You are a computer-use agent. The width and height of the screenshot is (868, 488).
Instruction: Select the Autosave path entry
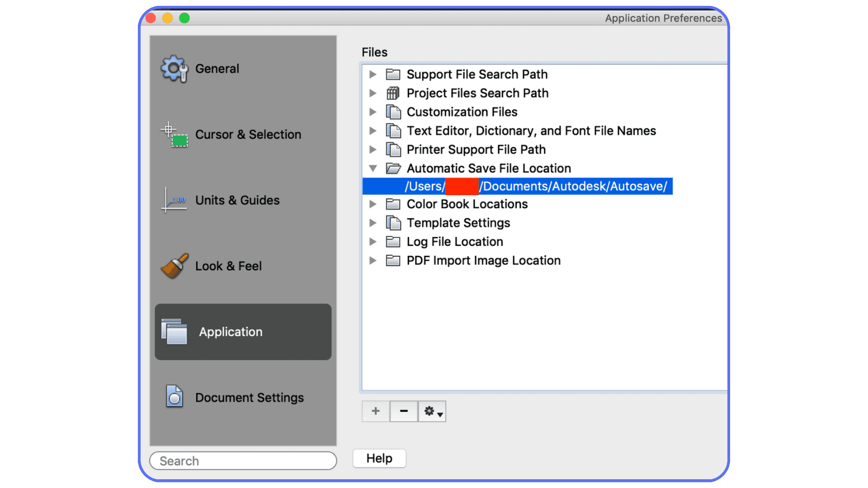pyautogui.click(x=518, y=186)
